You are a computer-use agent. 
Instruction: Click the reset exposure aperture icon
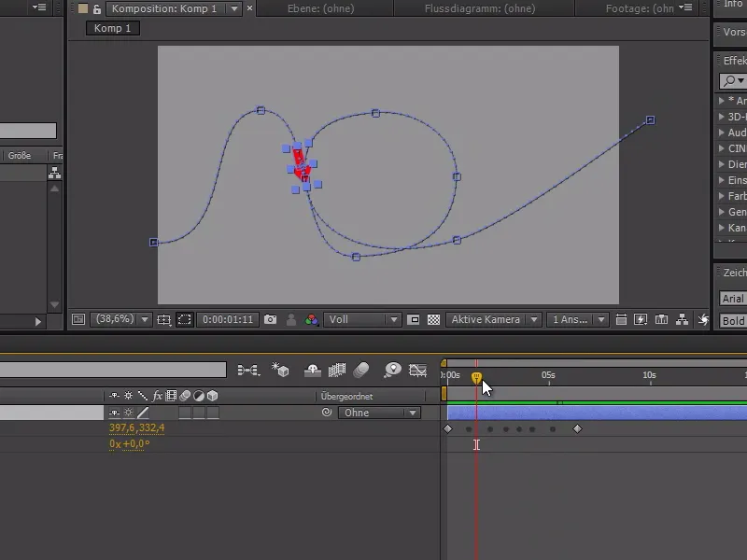(703, 319)
